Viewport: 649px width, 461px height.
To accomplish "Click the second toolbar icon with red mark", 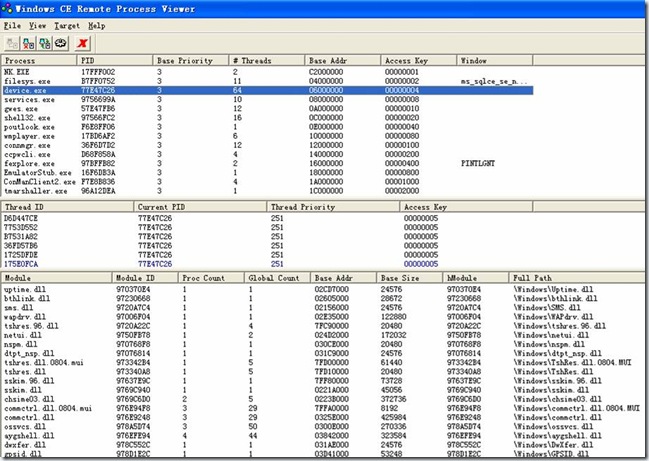I will [27, 44].
